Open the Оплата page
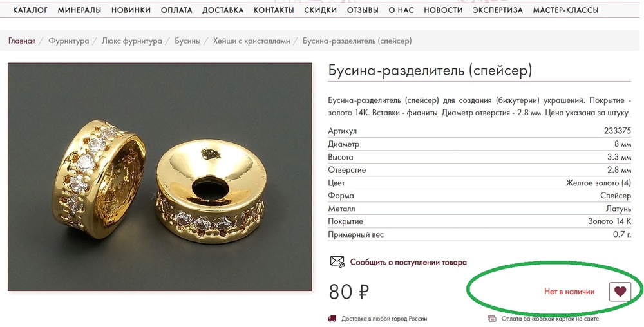This screenshot has height=327, width=644. [x=176, y=10]
